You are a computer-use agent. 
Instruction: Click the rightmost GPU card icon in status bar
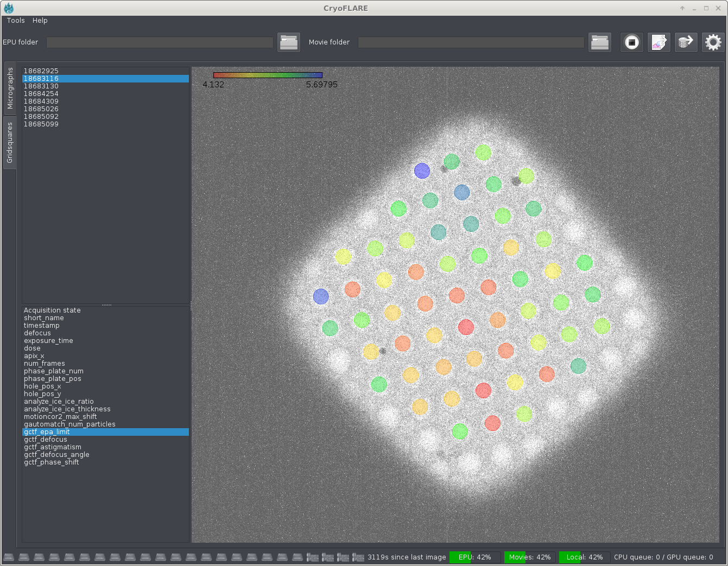pyautogui.click(x=358, y=557)
